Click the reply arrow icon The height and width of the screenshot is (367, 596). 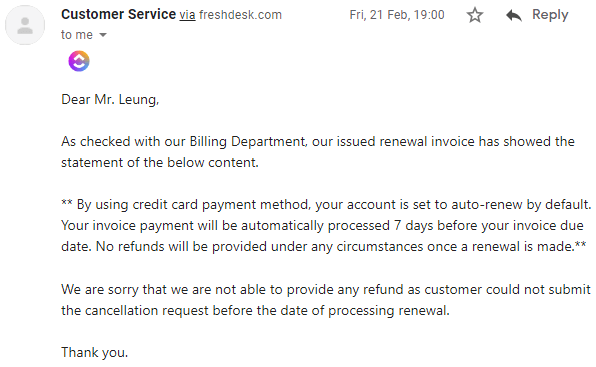click(x=514, y=16)
